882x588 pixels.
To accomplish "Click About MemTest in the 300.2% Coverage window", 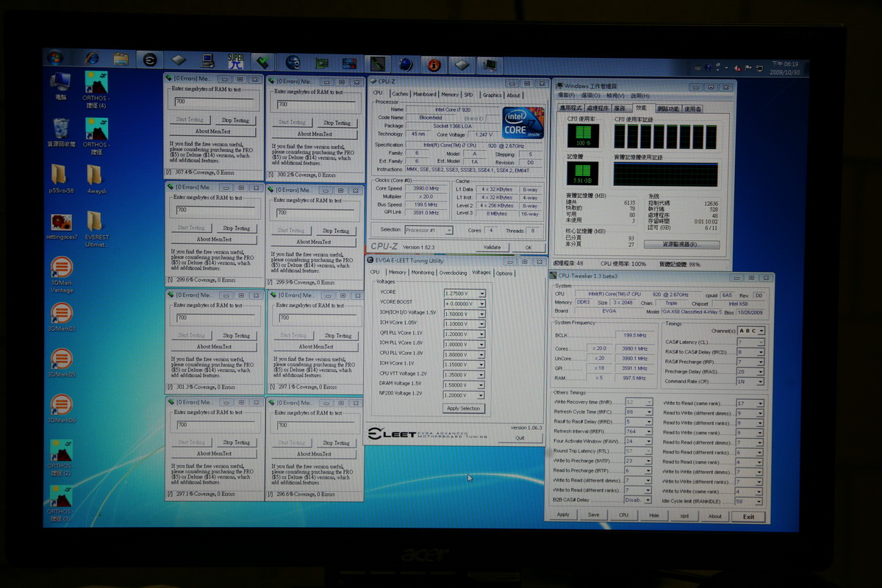I will click(315, 134).
